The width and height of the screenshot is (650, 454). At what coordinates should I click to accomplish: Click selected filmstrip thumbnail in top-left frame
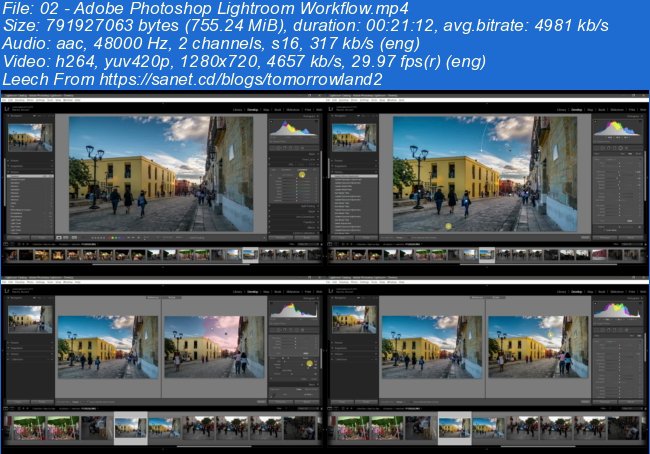[250, 255]
